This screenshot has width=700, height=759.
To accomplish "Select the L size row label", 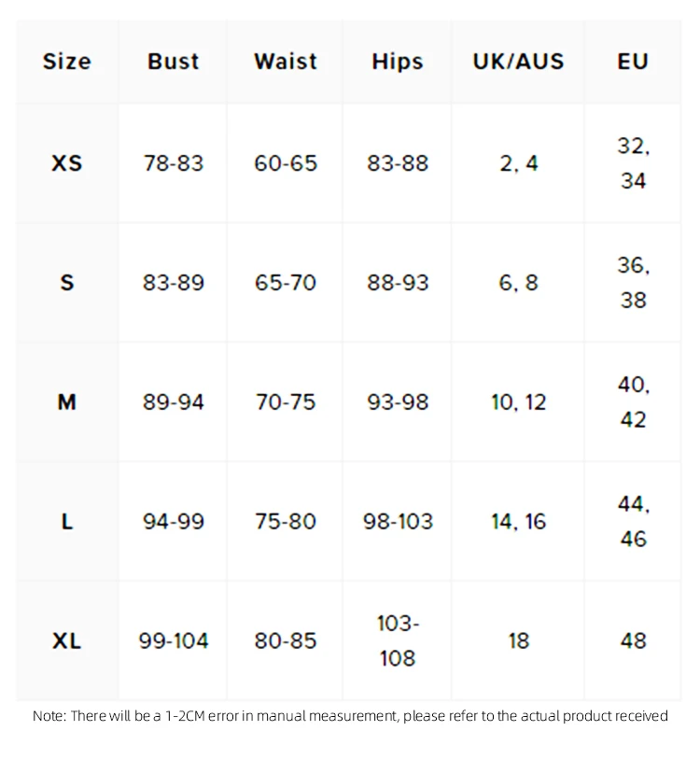I will (x=67, y=522).
